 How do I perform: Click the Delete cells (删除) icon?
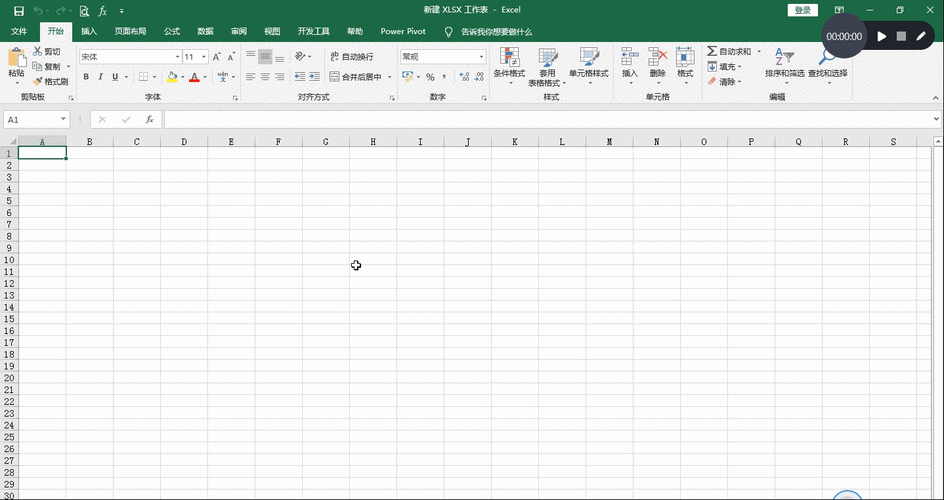657,58
